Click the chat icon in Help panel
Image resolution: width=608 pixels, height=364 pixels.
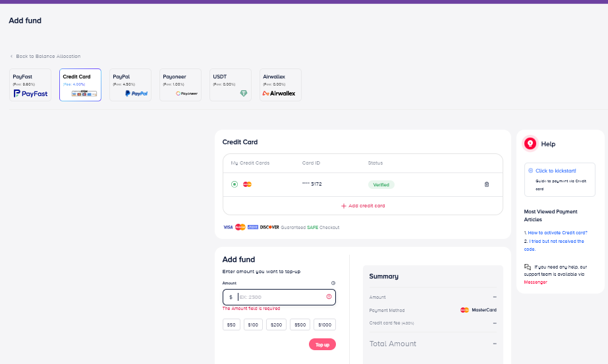528,267
